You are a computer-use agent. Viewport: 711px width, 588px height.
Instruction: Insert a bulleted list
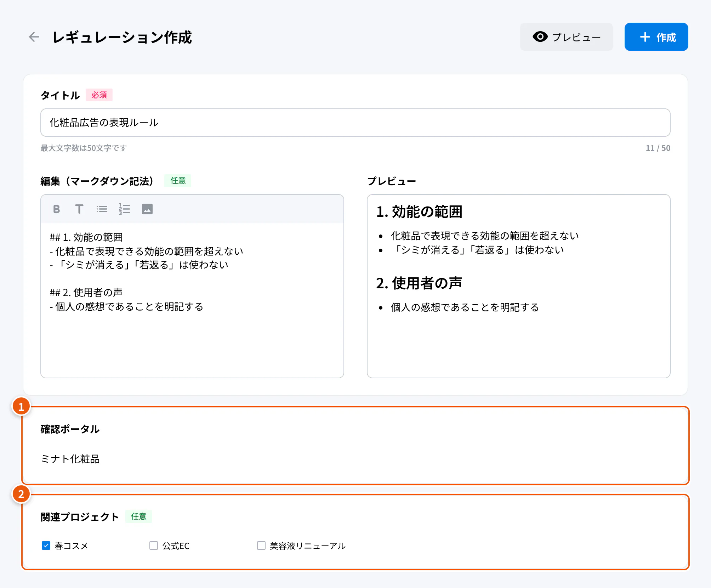[102, 209]
